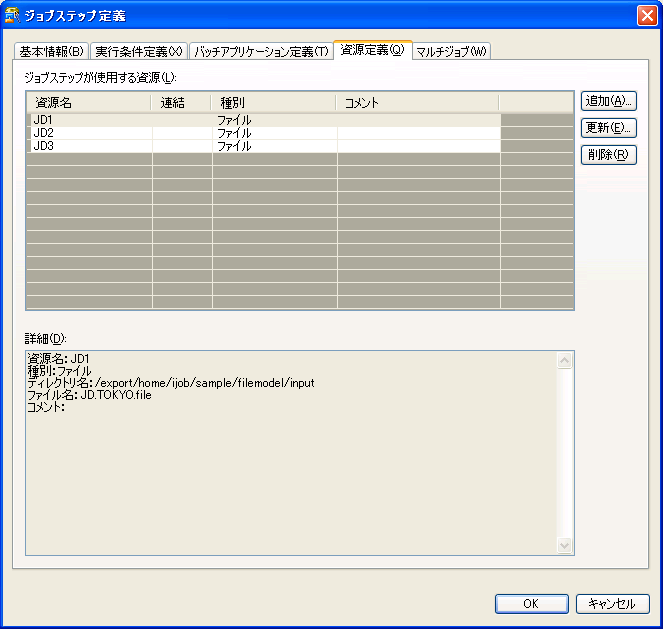This screenshot has width=663, height=629.
Task: Switch to the マルチジョブ(W) tab
Action: 451,51
